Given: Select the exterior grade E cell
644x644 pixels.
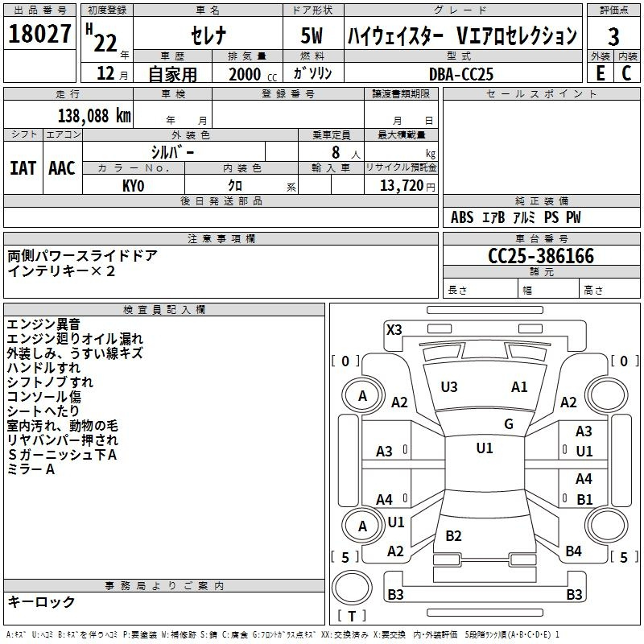Looking at the screenshot, I should click(600, 73).
